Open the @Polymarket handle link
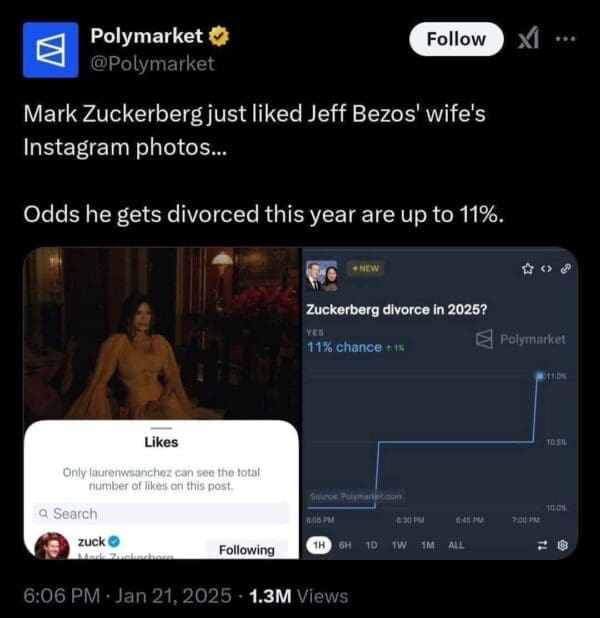This screenshot has height=618, width=600. pos(152,64)
